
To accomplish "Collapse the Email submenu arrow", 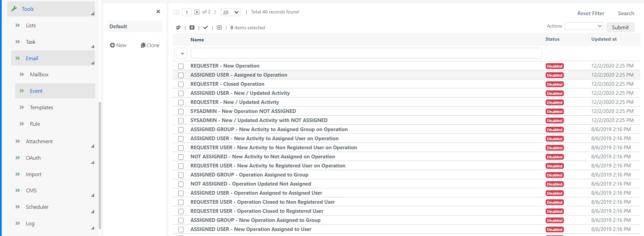I will pyautogui.click(x=93, y=63).
